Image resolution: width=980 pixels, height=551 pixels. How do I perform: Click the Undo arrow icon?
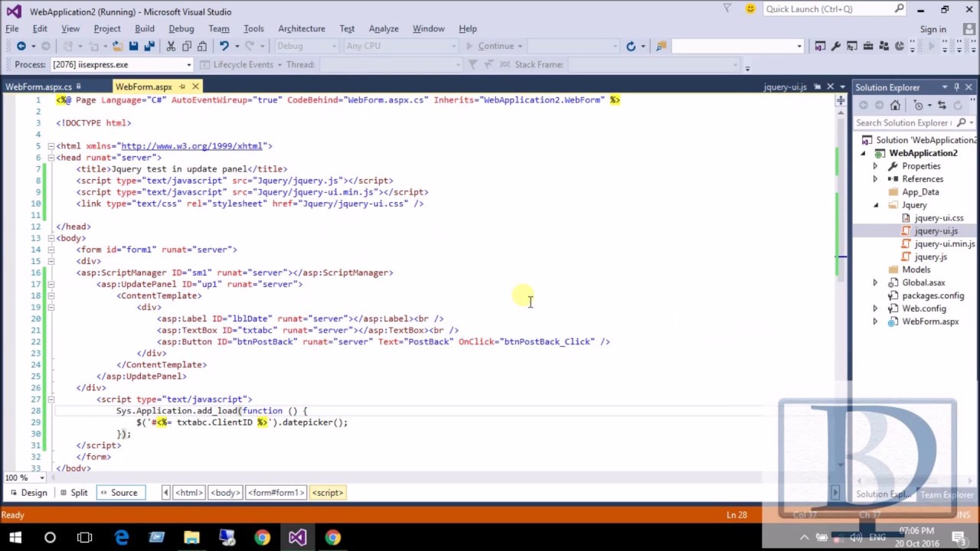[224, 46]
